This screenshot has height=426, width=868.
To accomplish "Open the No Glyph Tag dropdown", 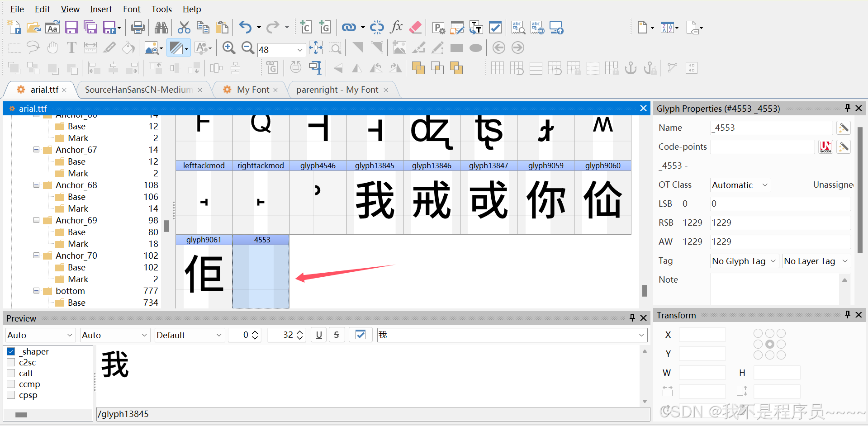I will [x=744, y=261].
